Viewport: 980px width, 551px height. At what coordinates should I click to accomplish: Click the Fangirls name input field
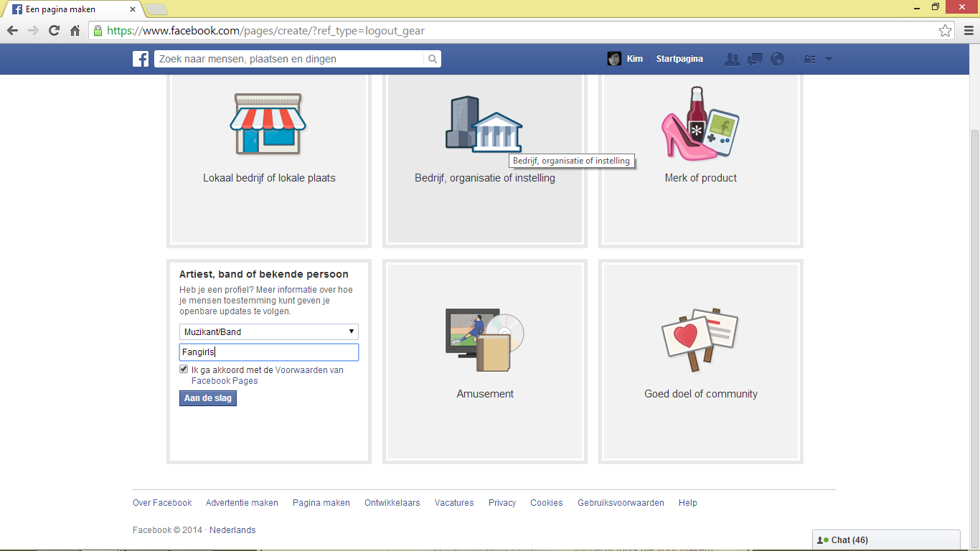(x=269, y=352)
